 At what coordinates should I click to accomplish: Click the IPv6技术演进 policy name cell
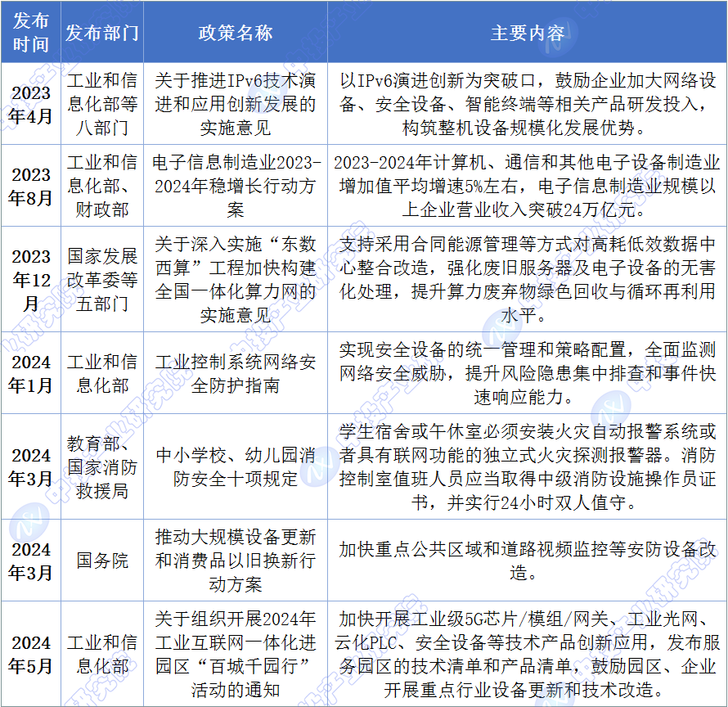(x=236, y=105)
